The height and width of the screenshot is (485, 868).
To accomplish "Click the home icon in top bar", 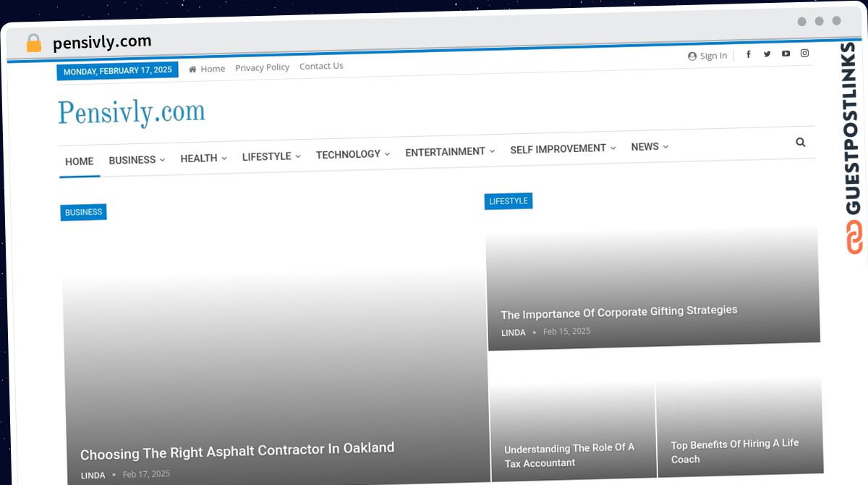I will click(x=192, y=69).
